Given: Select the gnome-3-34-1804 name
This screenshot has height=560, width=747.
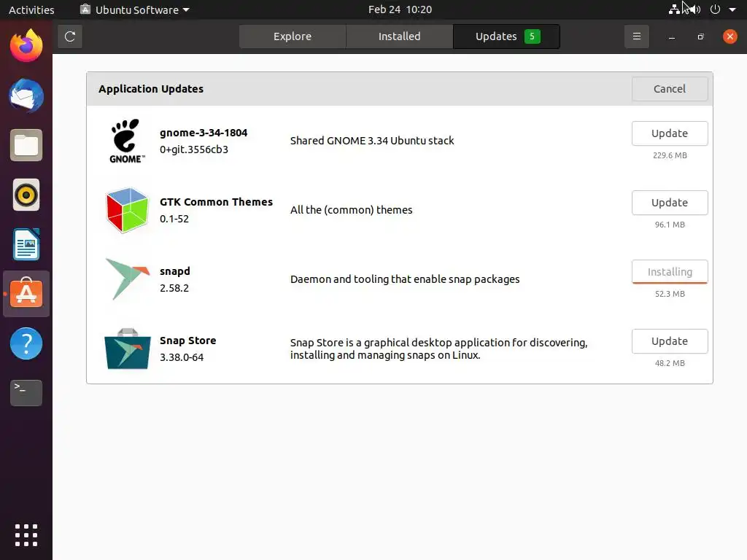Looking at the screenshot, I should [x=204, y=133].
